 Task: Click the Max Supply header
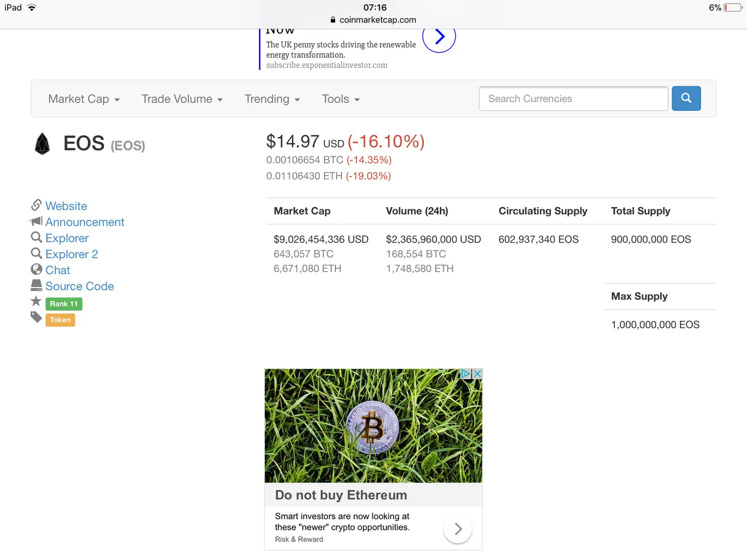pos(640,296)
